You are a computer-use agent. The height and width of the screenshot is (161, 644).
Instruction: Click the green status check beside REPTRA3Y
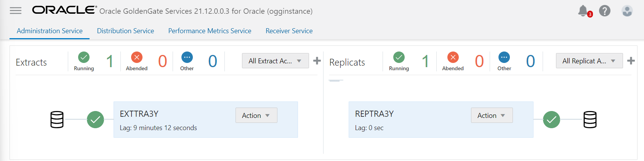551,119
